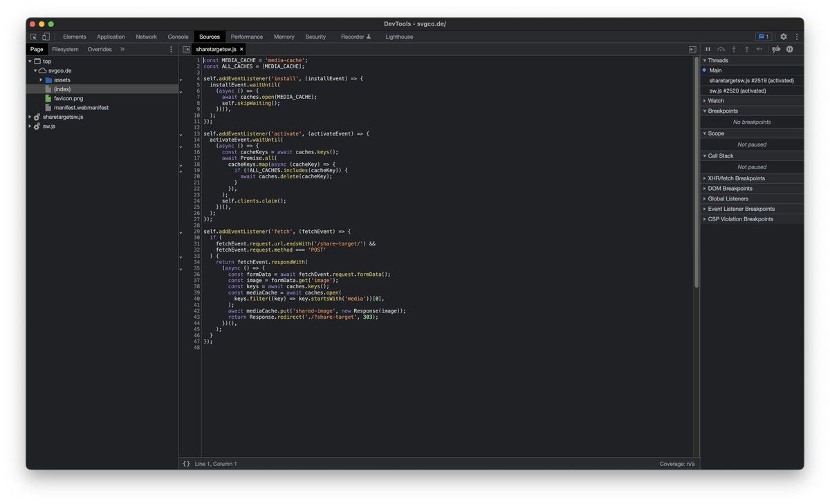Collapse code fold arrow at line 4
The width and height of the screenshot is (830, 504).
click(x=181, y=80)
